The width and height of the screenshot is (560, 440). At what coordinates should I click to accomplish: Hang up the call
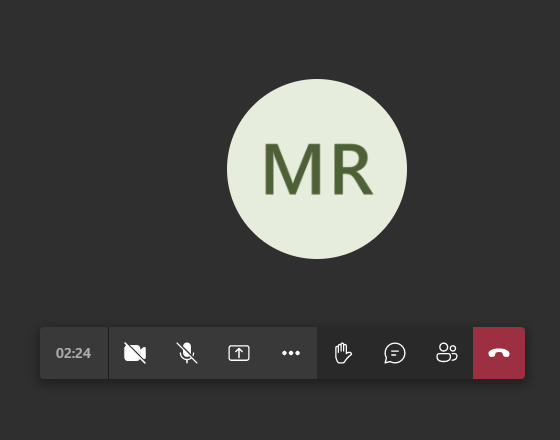(x=499, y=353)
